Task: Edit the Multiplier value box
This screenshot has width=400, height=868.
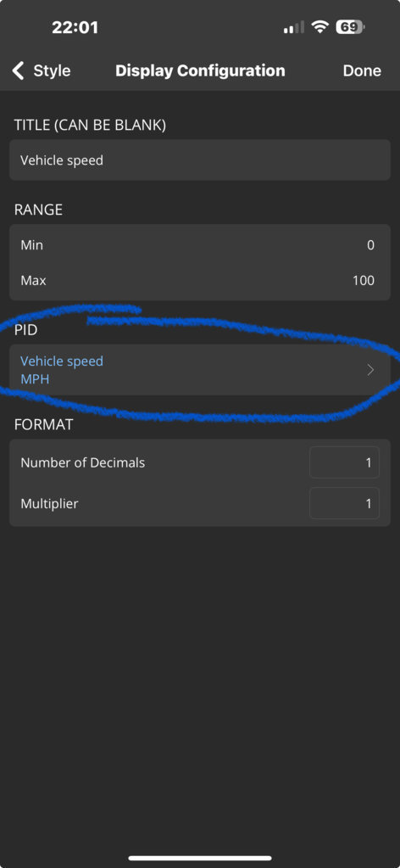Action: click(x=344, y=503)
